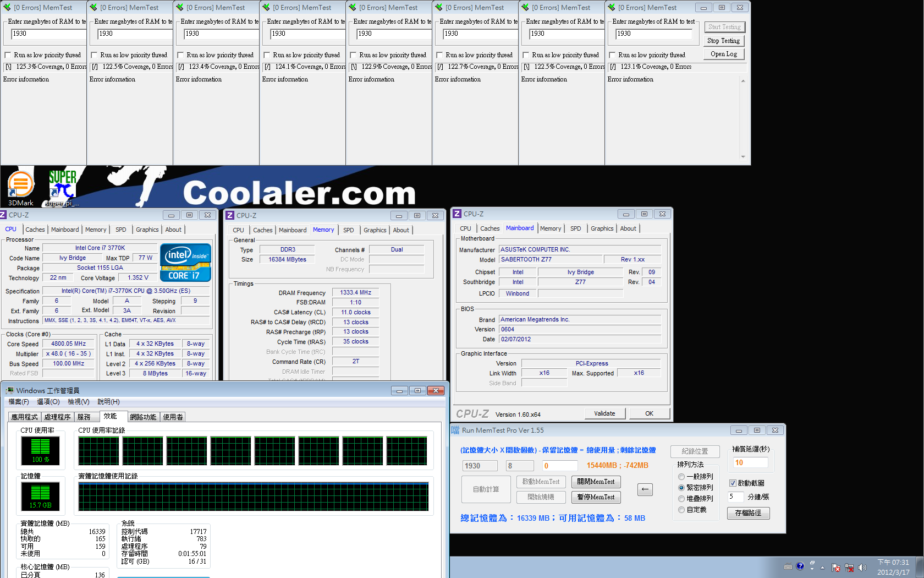Open the 選項(O) menu in Task Manager
This screenshot has height=578, width=924.
[48, 402]
